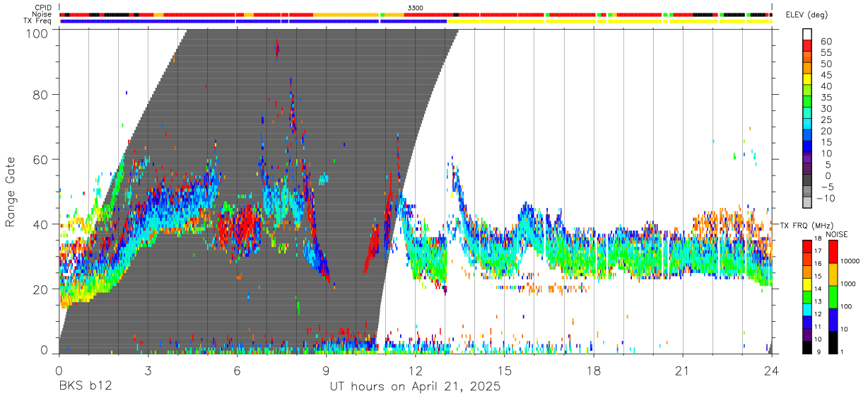The width and height of the screenshot is (868, 401).
Task: Click the 3 tick on UT hours axis
Action: tap(148, 371)
